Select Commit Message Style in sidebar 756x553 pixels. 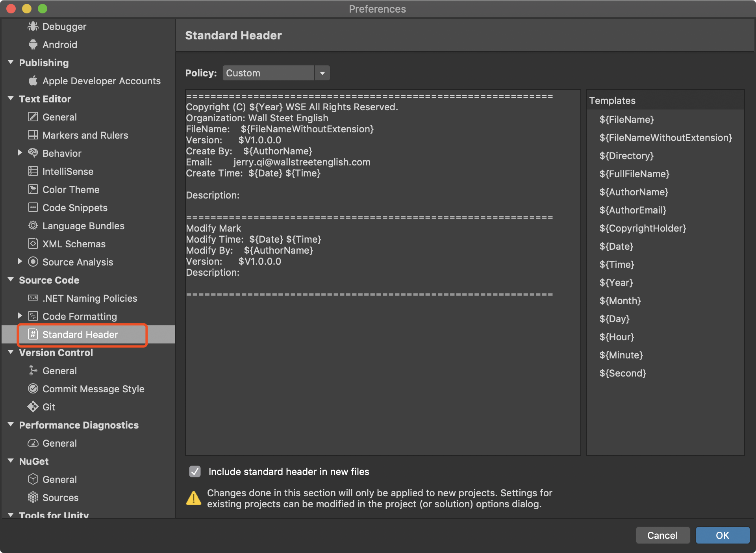(93, 389)
